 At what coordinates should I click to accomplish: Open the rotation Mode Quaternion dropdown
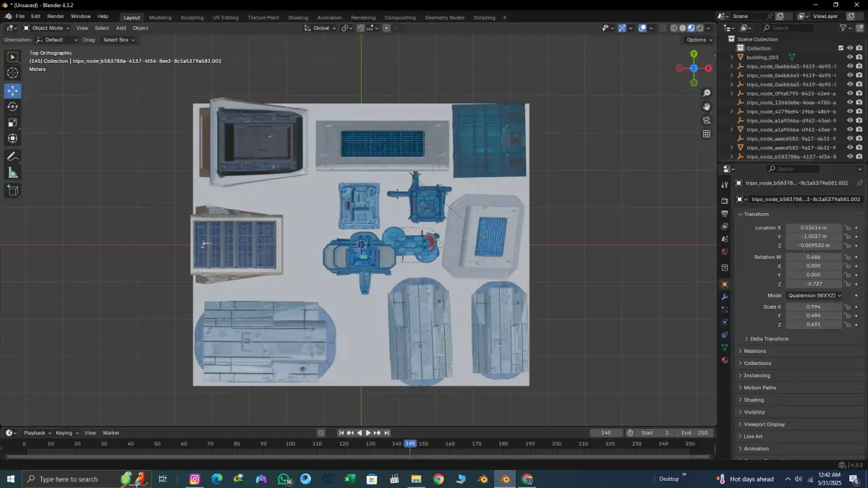(814, 295)
